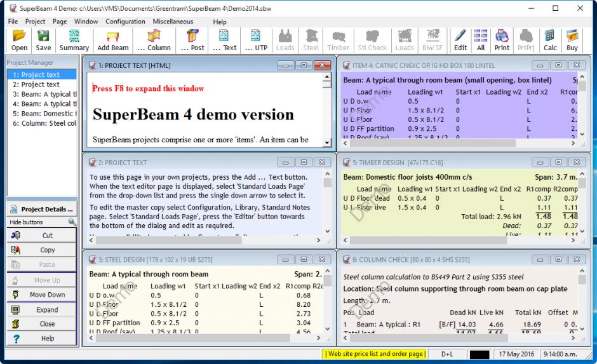Open the Calc calculator icon
The image size is (597, 364).
550,41
